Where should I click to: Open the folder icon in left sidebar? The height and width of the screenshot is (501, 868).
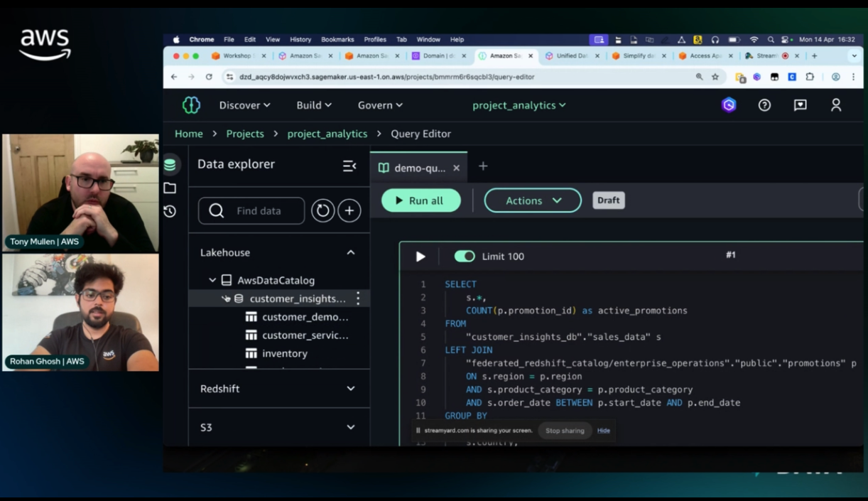[170, 188]
